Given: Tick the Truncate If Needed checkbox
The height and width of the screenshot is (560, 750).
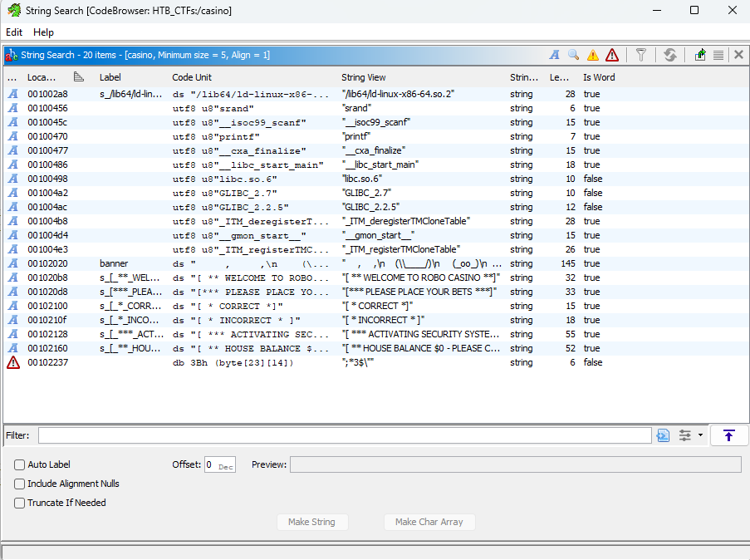Looking at the screenshot, I should tap(20, 503).
